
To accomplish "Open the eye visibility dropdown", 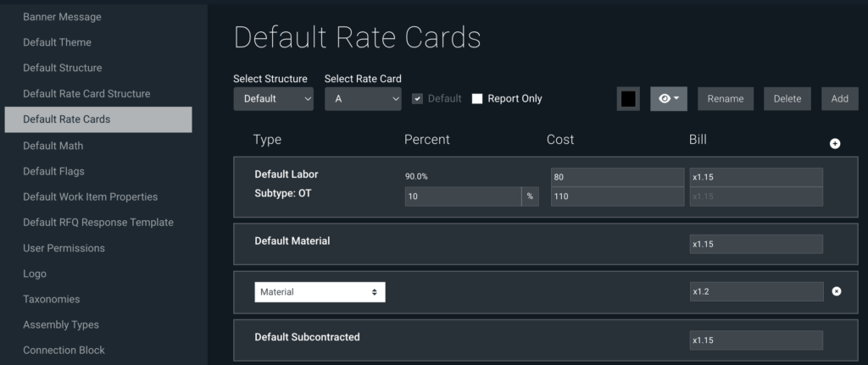I will point(668,99).
